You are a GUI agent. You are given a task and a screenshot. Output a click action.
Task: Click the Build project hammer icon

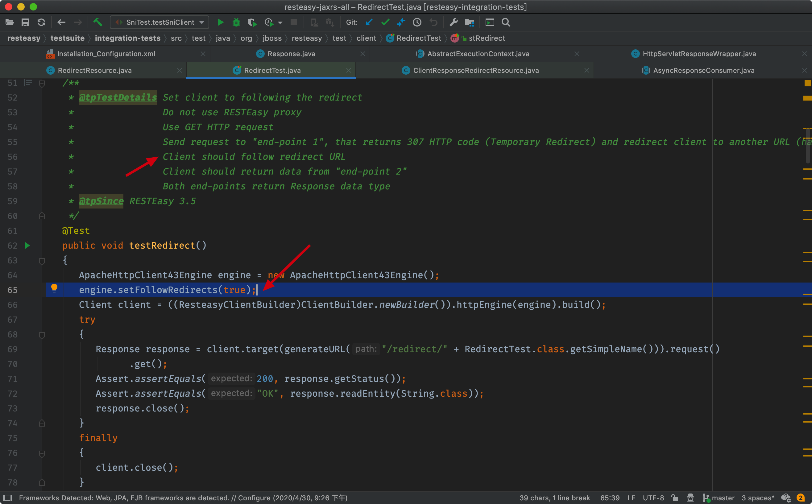98,22
